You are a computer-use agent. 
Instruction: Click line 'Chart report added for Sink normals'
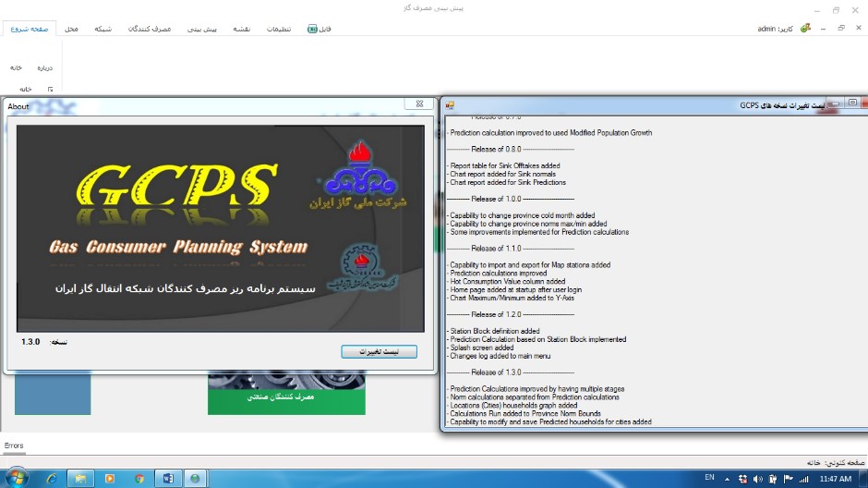click(x=501, y=174)
